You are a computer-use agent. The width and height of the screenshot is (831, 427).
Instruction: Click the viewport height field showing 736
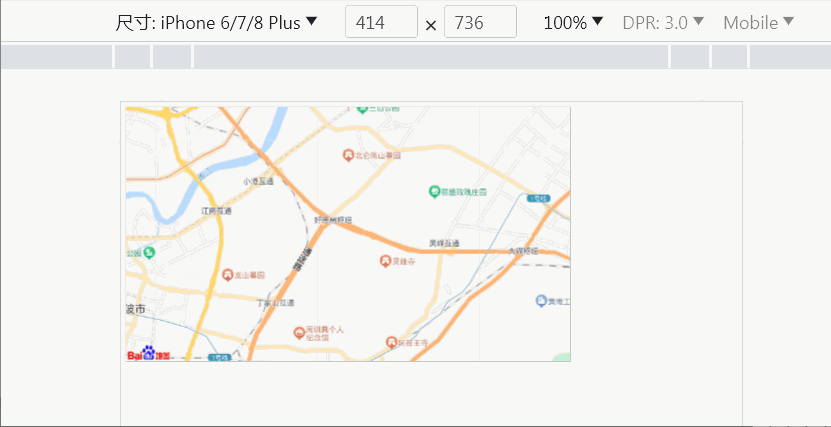(480, 22)
